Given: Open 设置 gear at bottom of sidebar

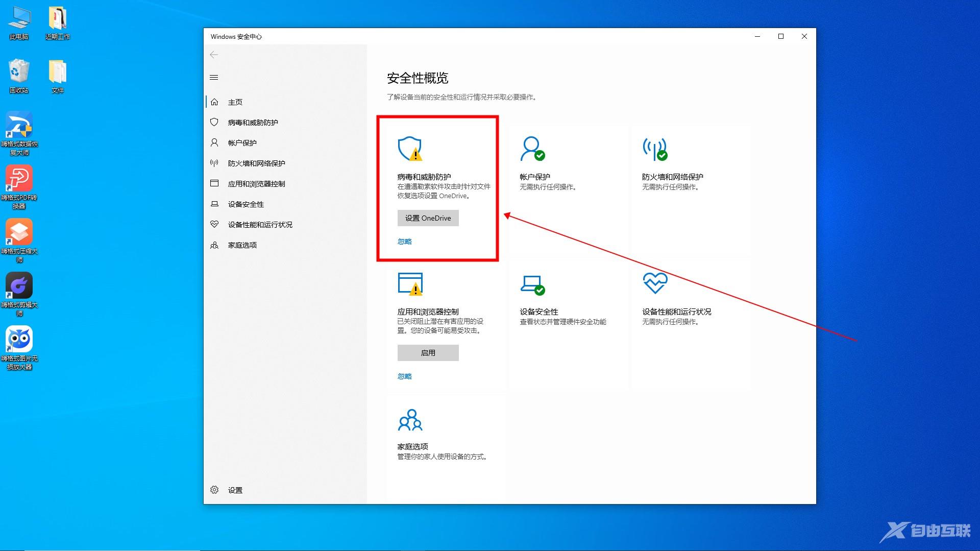Looking at the screenshot, I should tap(214, 490).
